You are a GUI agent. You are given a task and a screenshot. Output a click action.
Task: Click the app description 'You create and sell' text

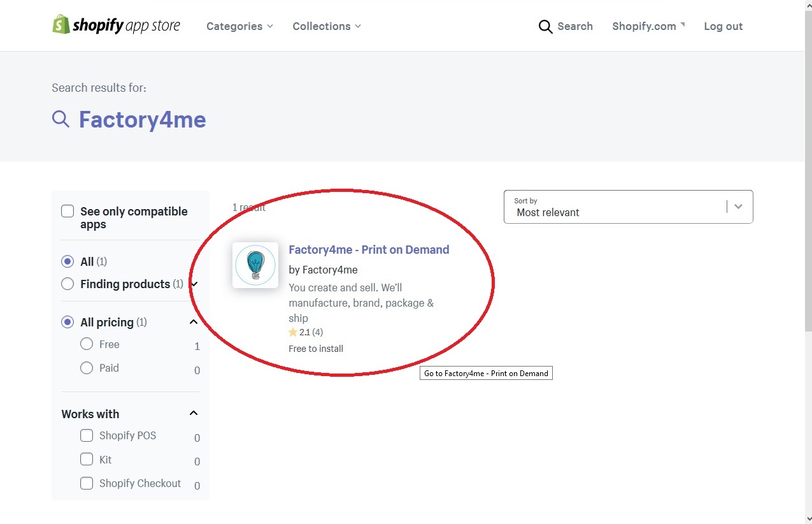click(361, 303)
